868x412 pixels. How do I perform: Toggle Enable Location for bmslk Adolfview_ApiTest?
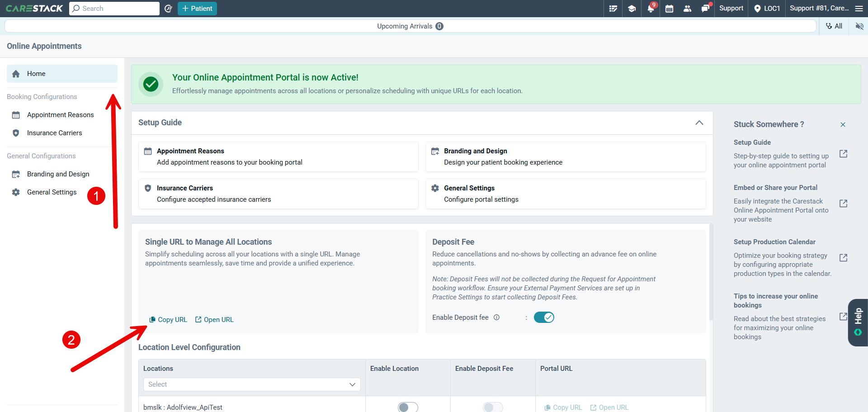click(x=408, y=407)
